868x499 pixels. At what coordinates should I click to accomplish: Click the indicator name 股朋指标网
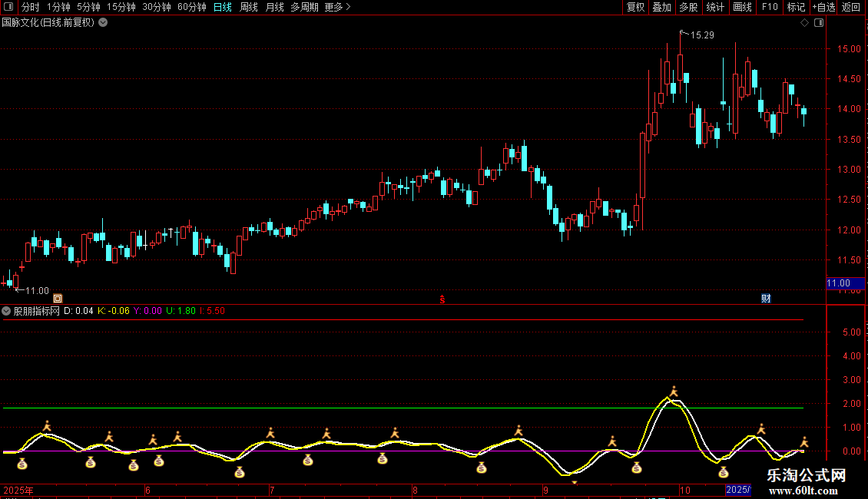pyautogui.click(x=37, y=311)
